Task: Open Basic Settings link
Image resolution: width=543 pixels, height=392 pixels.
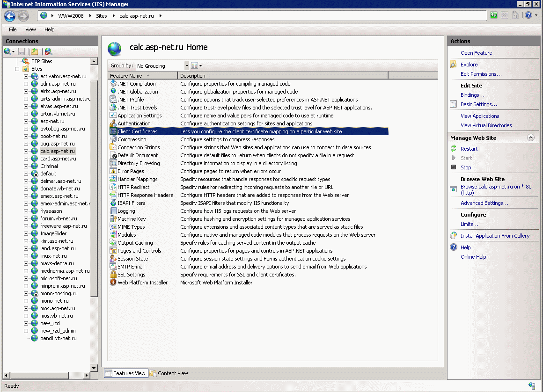Action: pos(478,104)
